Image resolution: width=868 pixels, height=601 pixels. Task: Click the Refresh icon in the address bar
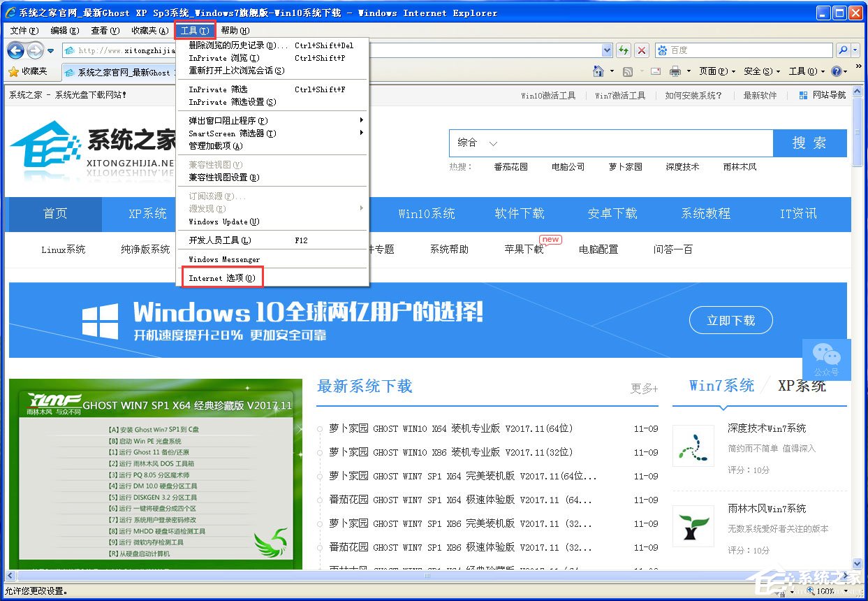tap(624, 50)
